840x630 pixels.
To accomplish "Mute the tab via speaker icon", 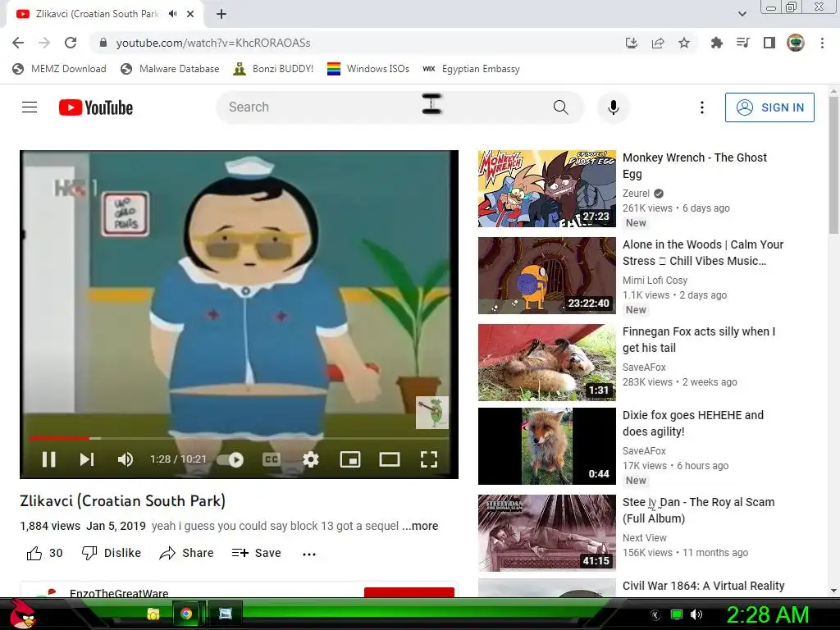I will (172, 14).
